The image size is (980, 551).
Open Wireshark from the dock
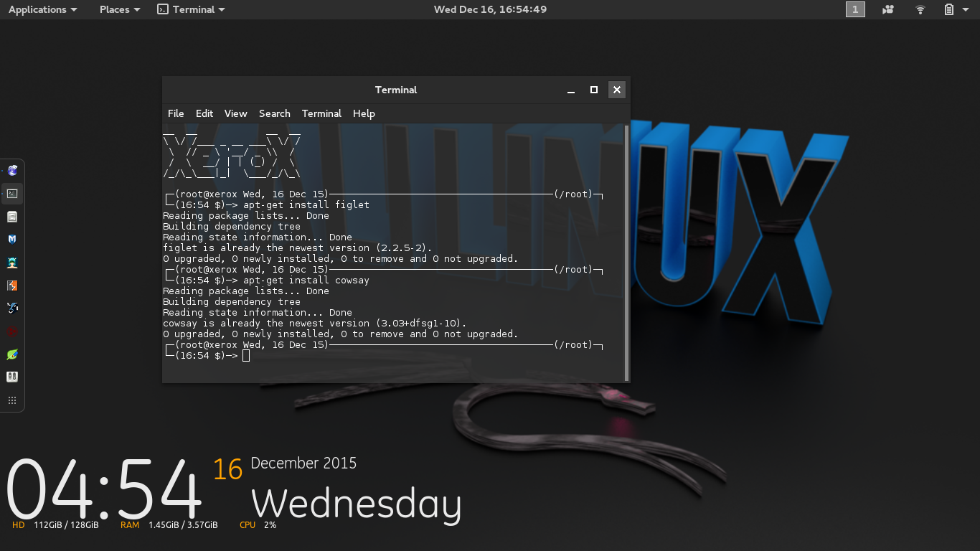click(x=12, y=308)
